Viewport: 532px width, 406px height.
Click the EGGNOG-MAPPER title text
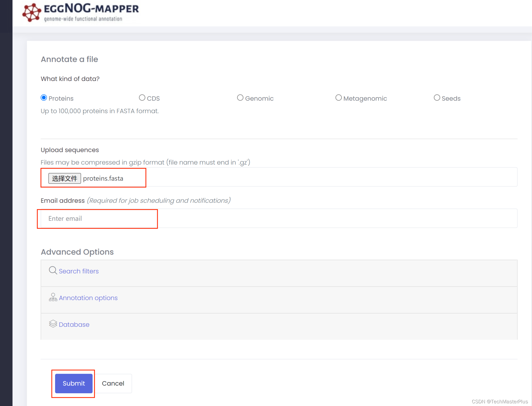pyautogui.click(x=91, y=9)
